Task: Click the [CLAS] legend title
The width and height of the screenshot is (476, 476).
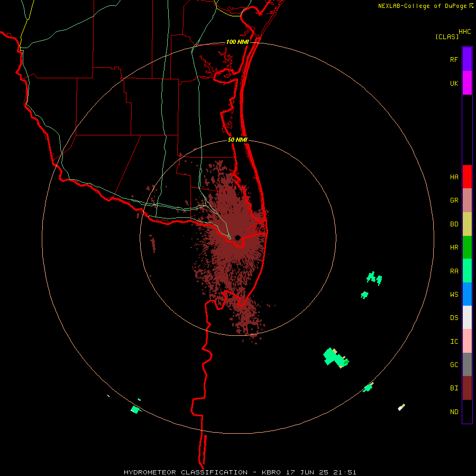Action: [447, 36]
